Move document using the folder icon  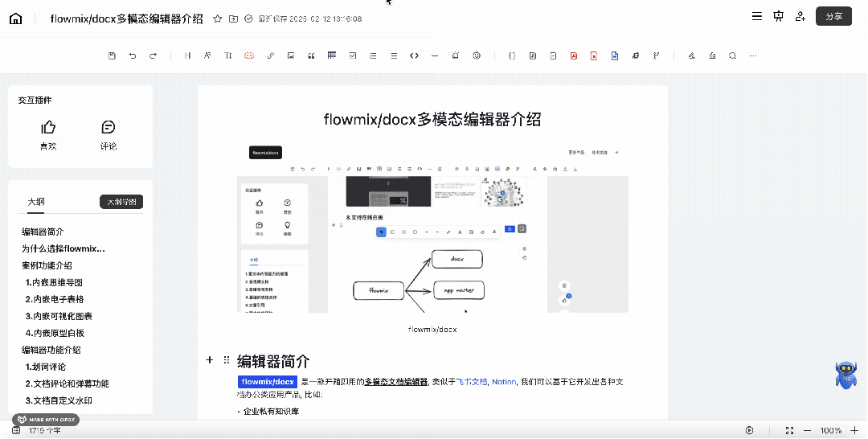[x=234, y=18]
